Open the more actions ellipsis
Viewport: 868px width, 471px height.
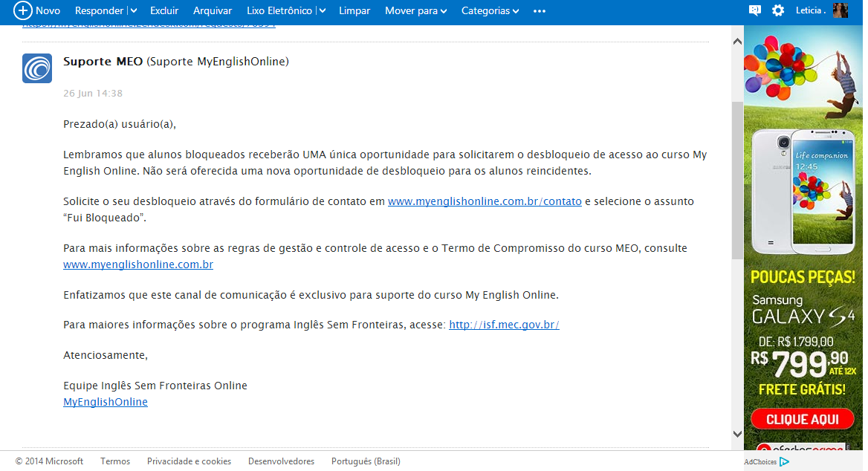(x=540, y=11)
